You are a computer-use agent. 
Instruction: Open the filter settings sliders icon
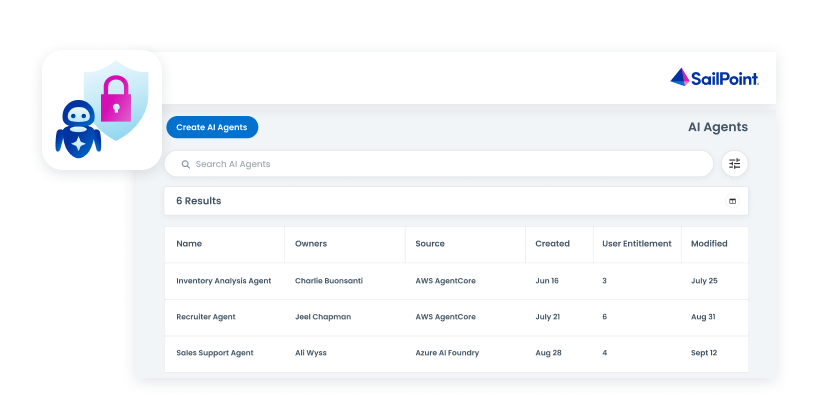(734, 164)
